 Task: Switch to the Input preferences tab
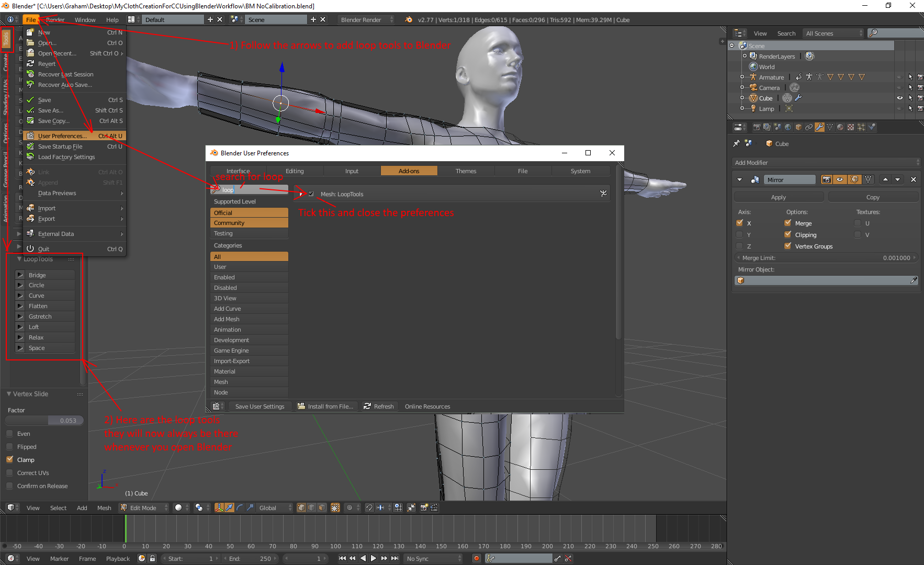(352, 171)
